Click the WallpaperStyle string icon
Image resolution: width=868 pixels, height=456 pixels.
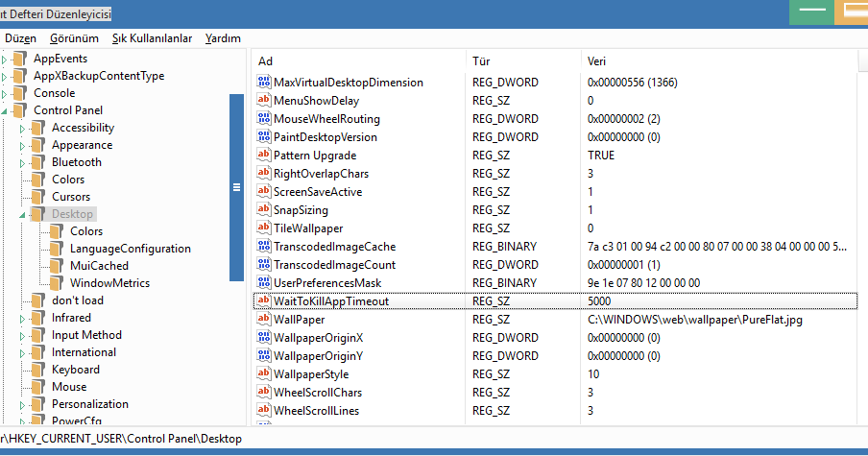point(263,374)
